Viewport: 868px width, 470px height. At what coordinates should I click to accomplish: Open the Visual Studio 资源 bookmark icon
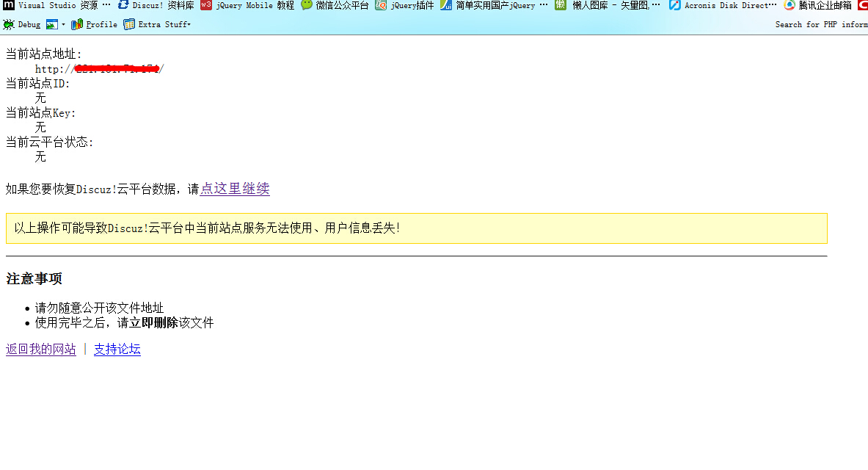pos(8,5)
